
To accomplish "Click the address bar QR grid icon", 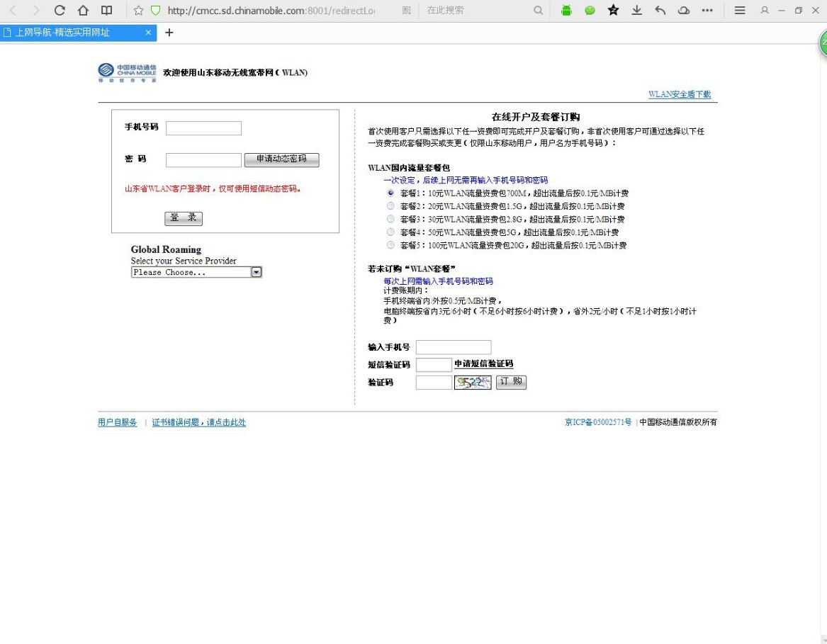I will (x=406, y=11).
